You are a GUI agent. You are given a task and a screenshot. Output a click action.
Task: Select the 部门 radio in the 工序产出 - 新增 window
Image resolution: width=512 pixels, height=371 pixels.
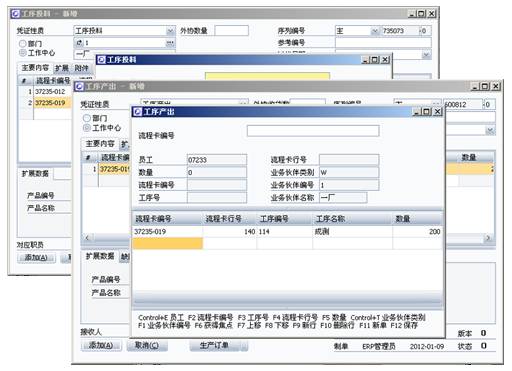[87, 118]
